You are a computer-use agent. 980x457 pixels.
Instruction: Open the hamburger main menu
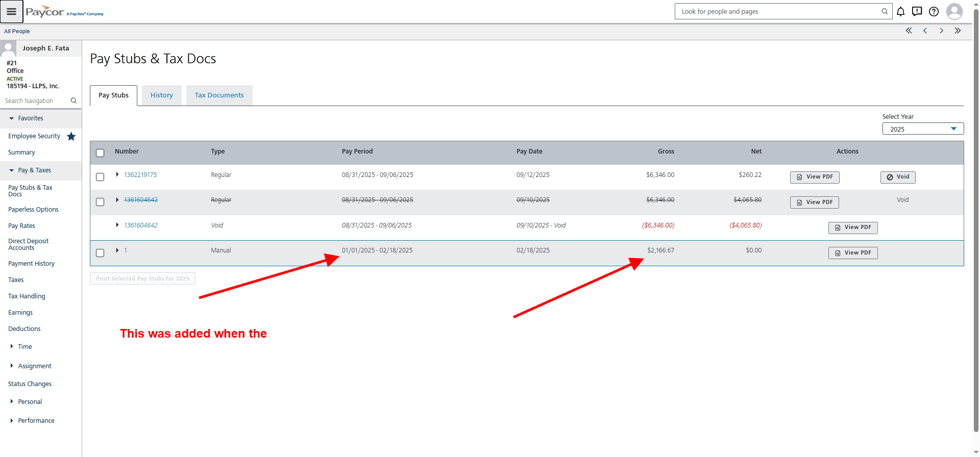pos(11,11)
